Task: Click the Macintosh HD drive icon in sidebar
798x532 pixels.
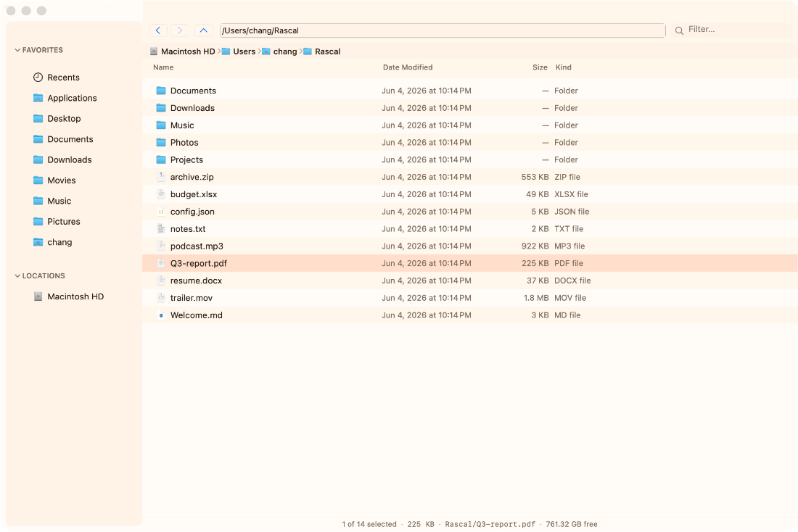Action: 38,296
